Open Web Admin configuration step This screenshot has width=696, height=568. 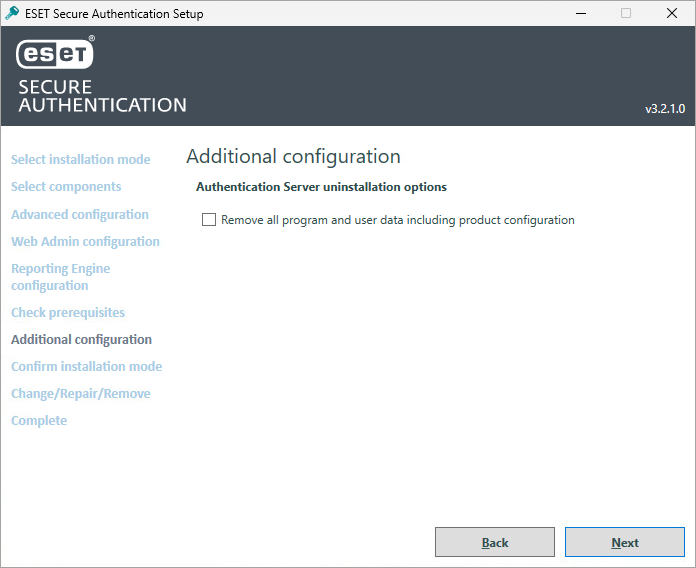click(x=85, y=241)
